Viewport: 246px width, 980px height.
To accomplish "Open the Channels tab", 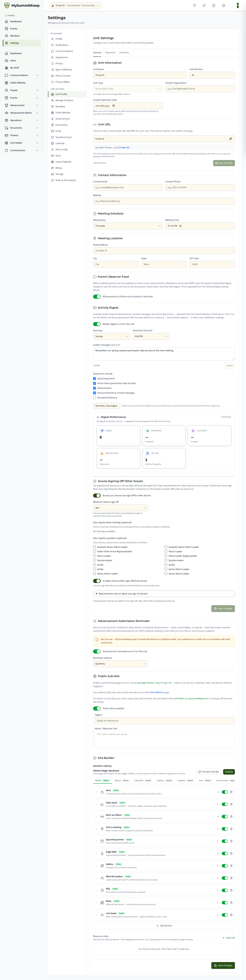I will tap(124, 52).
